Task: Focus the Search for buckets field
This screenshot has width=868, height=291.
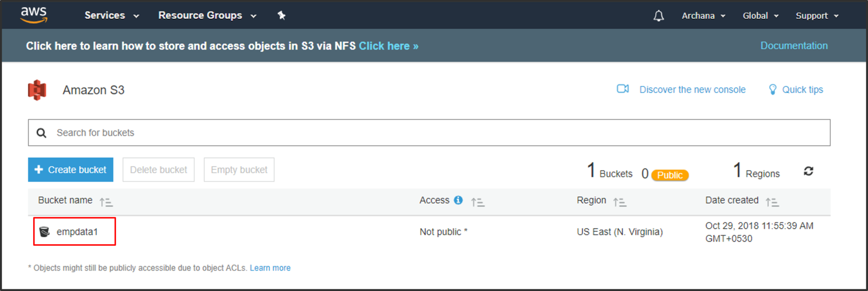Action: (429, 133)
